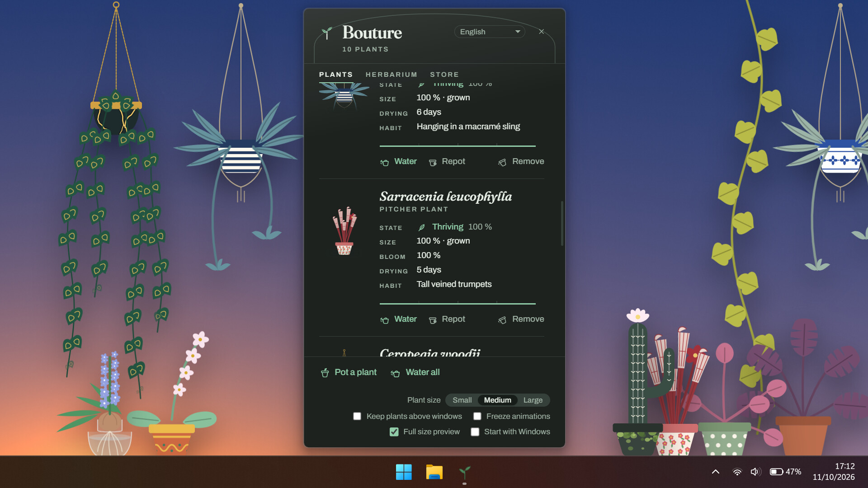
Task: Click the hanging plant moisture progress bar
Action: pos(458,146)
